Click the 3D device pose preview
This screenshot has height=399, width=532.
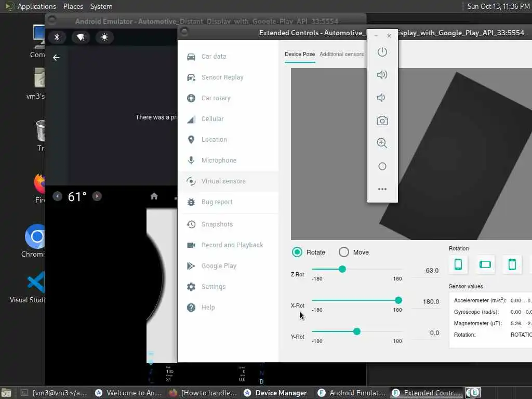[411, 154]
